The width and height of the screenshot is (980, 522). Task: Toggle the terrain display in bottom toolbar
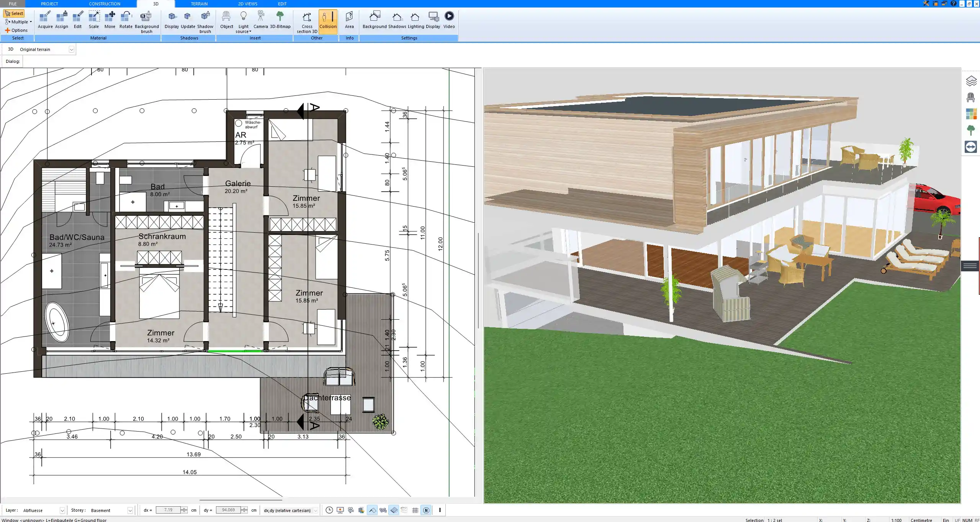pos(404,510)
